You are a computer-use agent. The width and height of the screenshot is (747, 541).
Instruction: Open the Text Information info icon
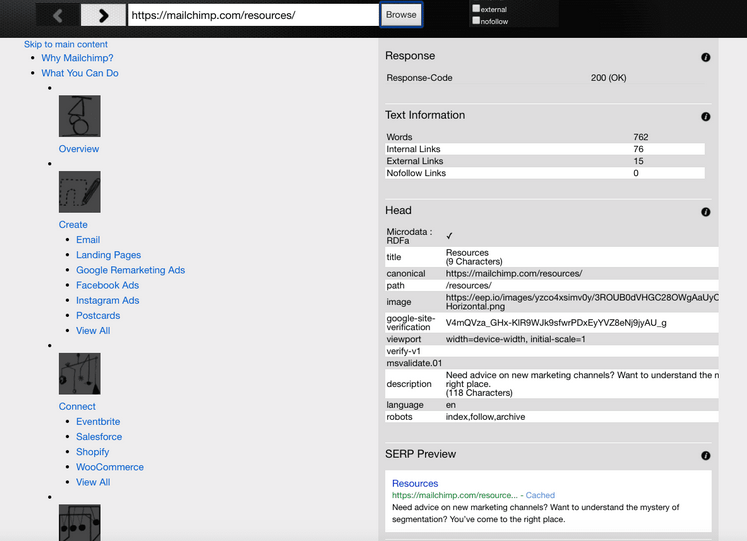pyautogui.click(x=706, y=117)
